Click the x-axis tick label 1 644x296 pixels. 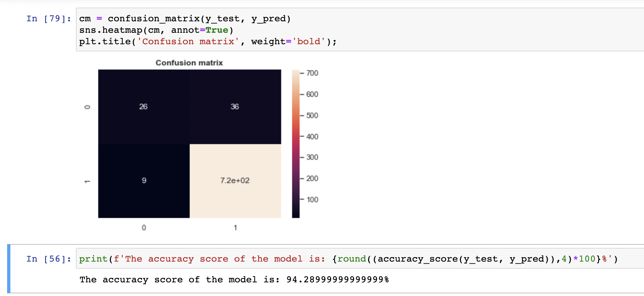point(235,227)
